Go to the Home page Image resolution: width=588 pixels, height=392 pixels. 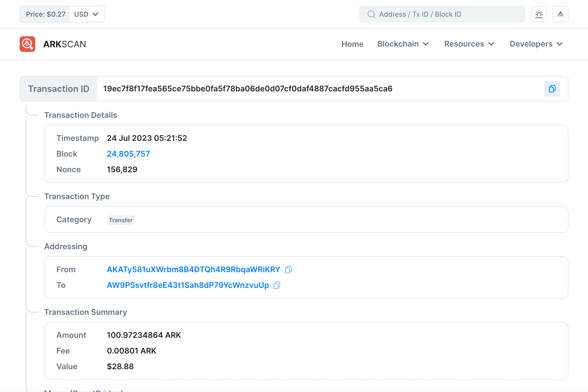pyautogui.click(x=352, y=44)
